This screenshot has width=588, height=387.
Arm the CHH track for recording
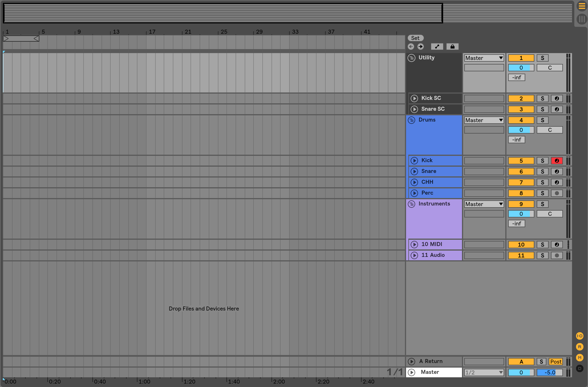[x=557, y=182]
